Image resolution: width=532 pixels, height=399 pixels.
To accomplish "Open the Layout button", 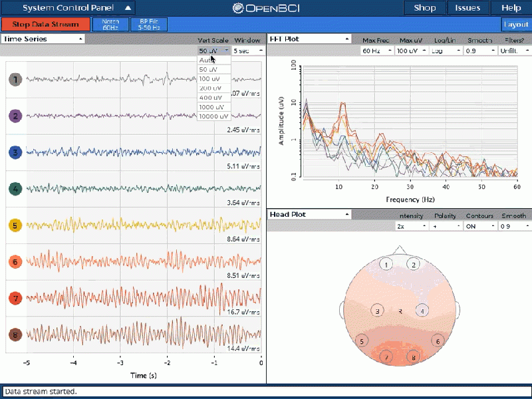I will [x=516, y=25].
